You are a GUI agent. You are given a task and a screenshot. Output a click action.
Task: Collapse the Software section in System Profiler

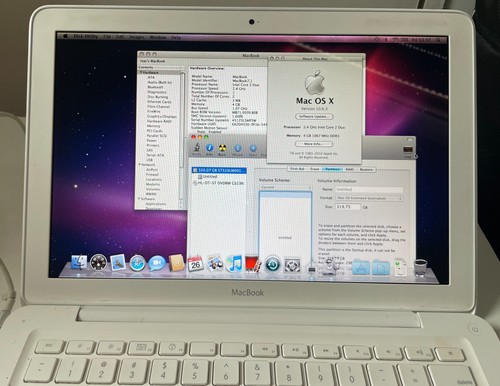pyautogui.click(x=139, y=199)
